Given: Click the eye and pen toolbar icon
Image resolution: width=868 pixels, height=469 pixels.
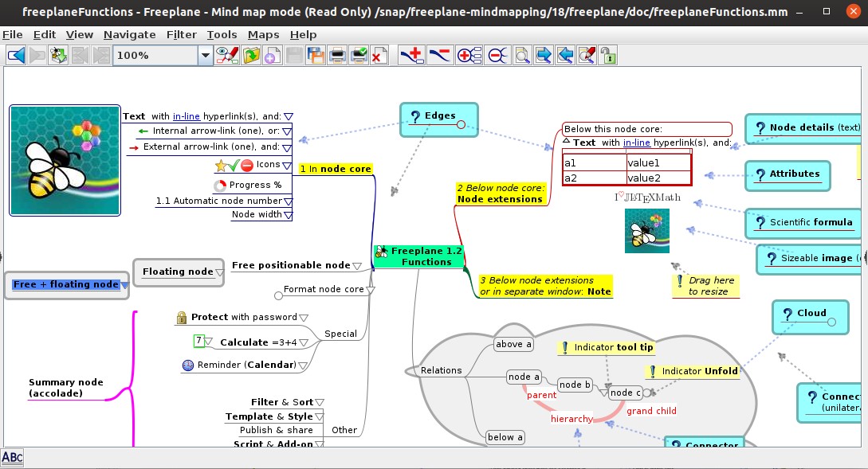Looking at the screenshot, I should point(227,55).
